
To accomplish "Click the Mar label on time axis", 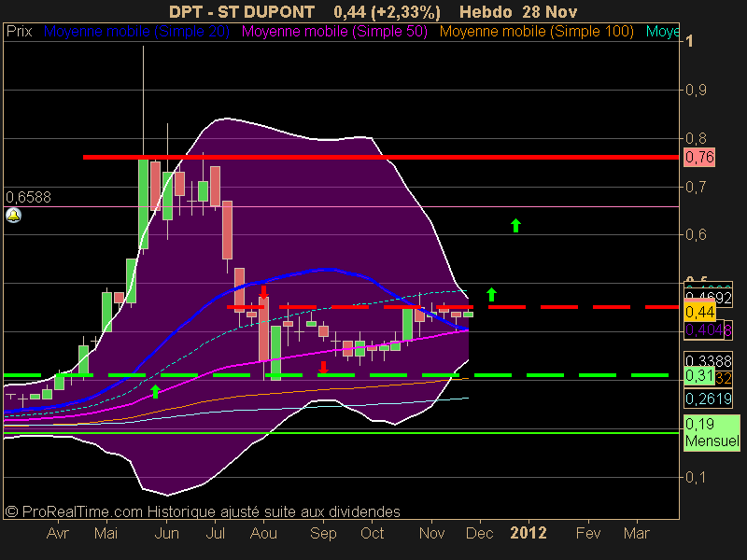I will pyautogui.click(x=637, y=533).
